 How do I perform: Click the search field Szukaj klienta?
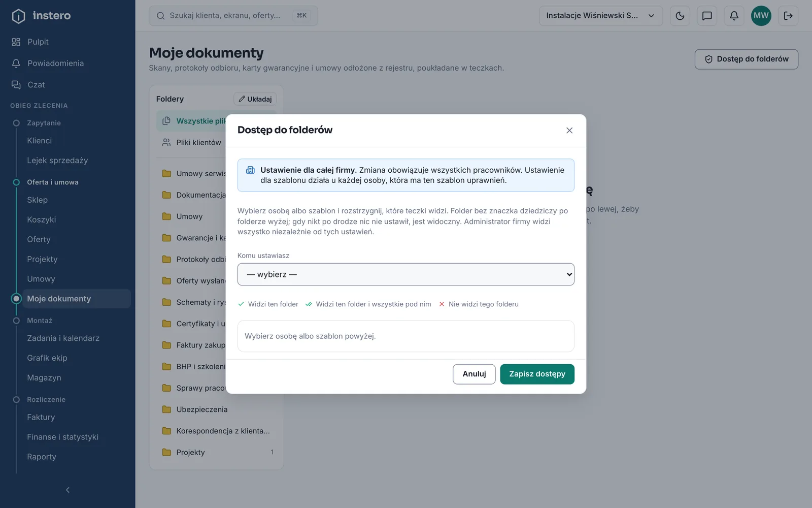(x=233, y=16)
